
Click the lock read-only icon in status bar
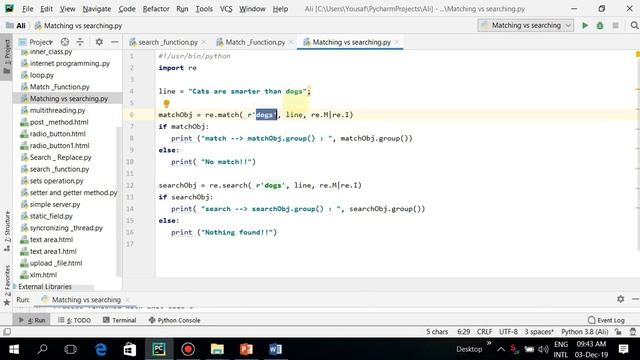coord(619,332)
